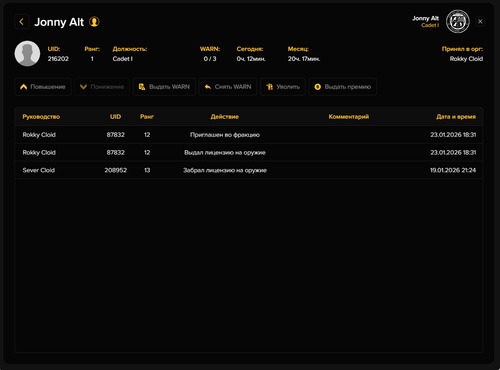Screen dimensions: 500x370
Task: Click the member UID value 216202
Action: point(58,59)
